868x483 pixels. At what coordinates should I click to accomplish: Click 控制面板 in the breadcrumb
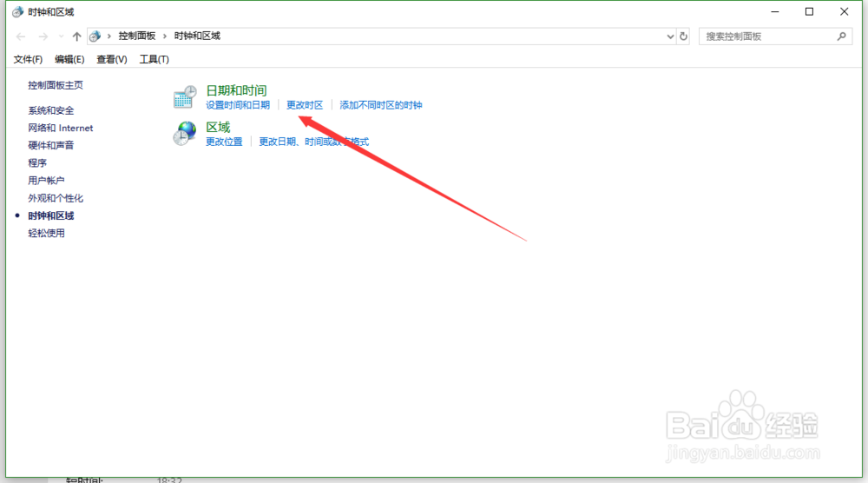pyautogui.click(x=137, y=36)
